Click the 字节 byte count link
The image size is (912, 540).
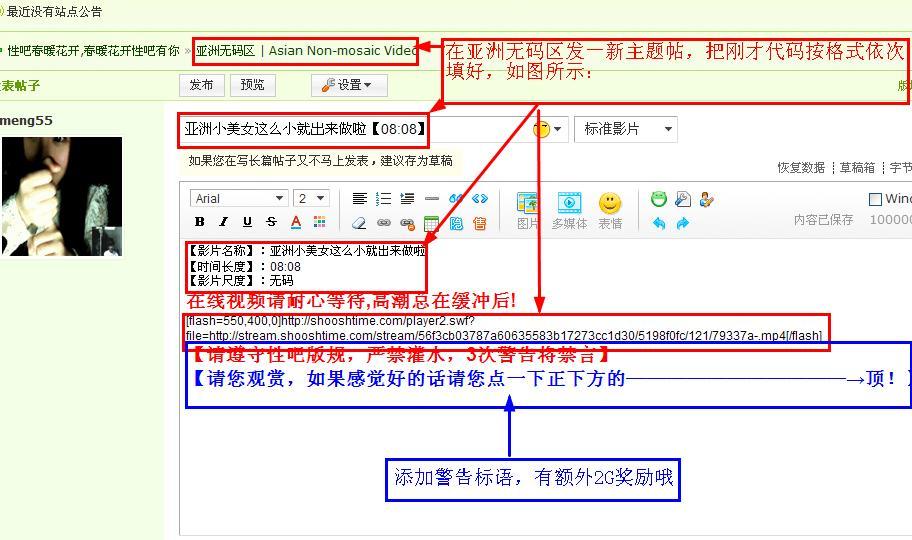tap(900, 168)
